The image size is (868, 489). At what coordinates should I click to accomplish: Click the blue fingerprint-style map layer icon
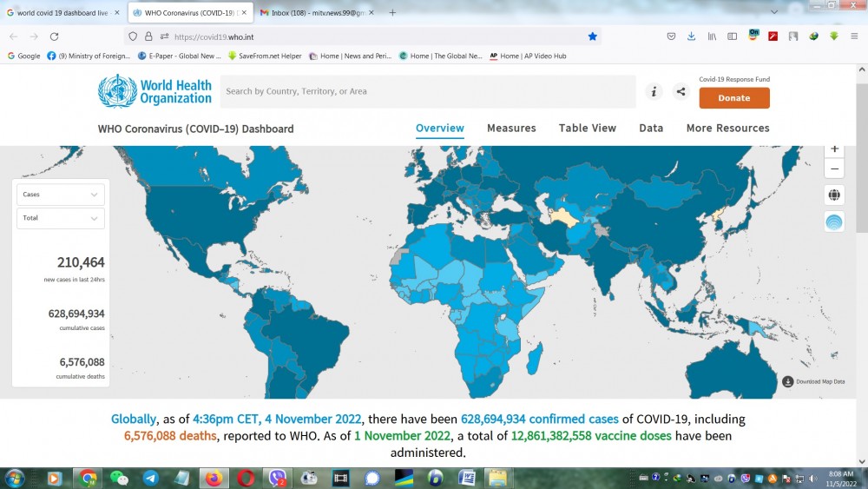click(x=834, y=221)
